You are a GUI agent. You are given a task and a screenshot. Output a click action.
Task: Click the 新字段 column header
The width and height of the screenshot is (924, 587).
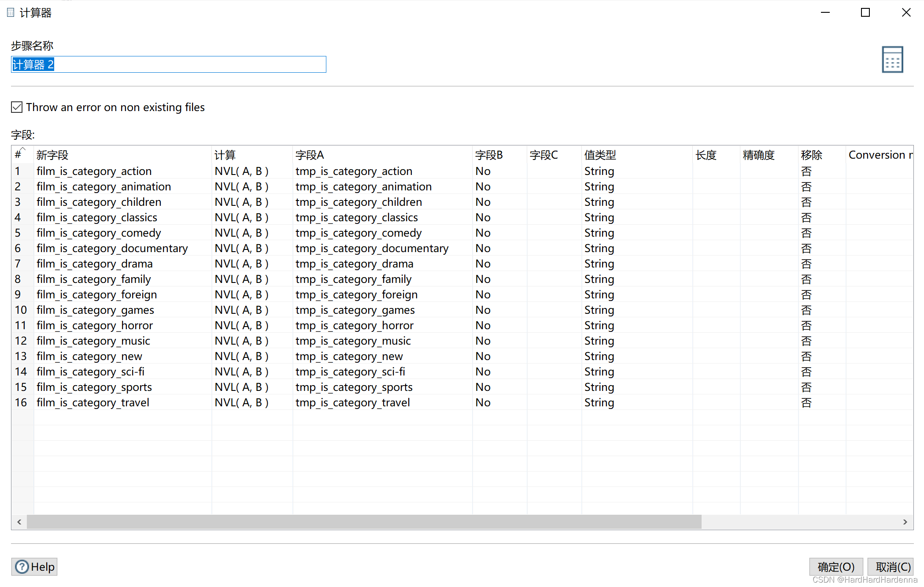point(123,155)
